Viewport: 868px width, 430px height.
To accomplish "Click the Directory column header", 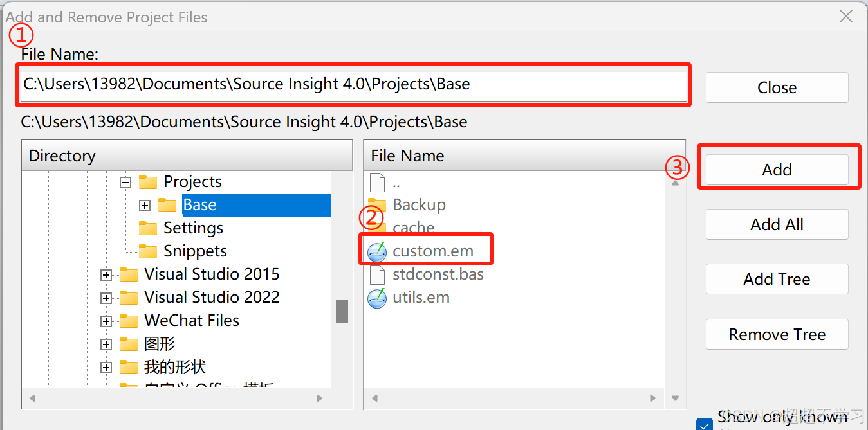I will point(187,156).
